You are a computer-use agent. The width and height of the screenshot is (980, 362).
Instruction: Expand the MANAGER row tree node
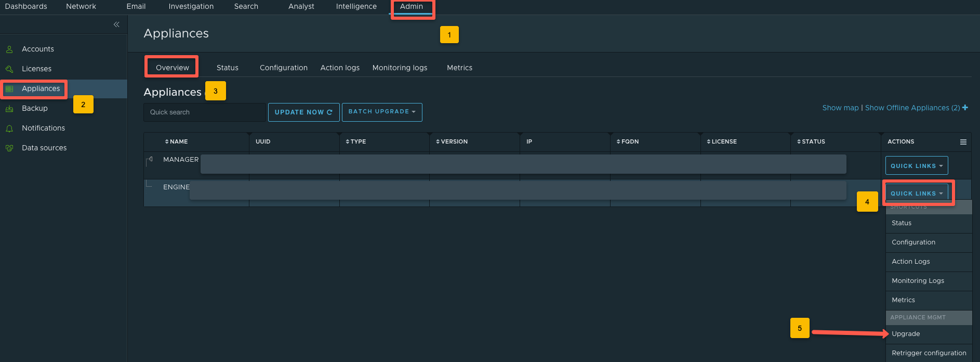150,160
